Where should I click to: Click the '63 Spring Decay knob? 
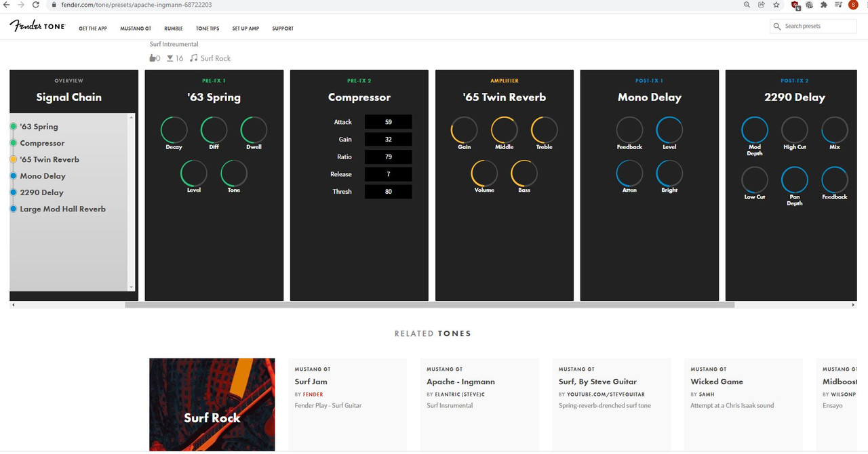pyautogui.click(x=174, y=129)
